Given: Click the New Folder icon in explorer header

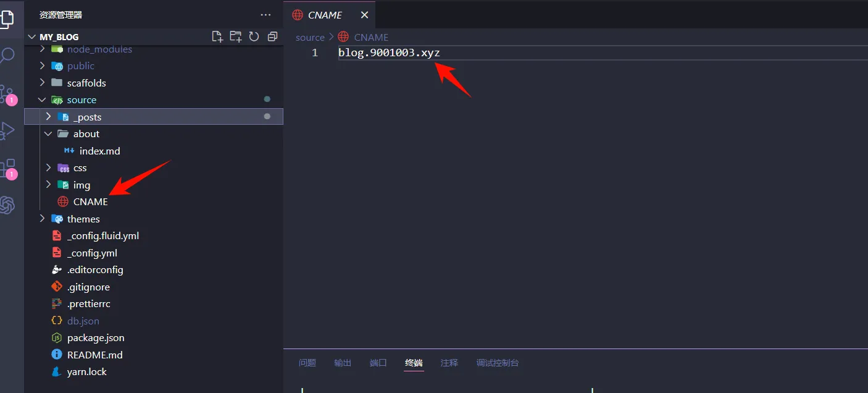Looking at the screenshot, I should coord(235,36).
